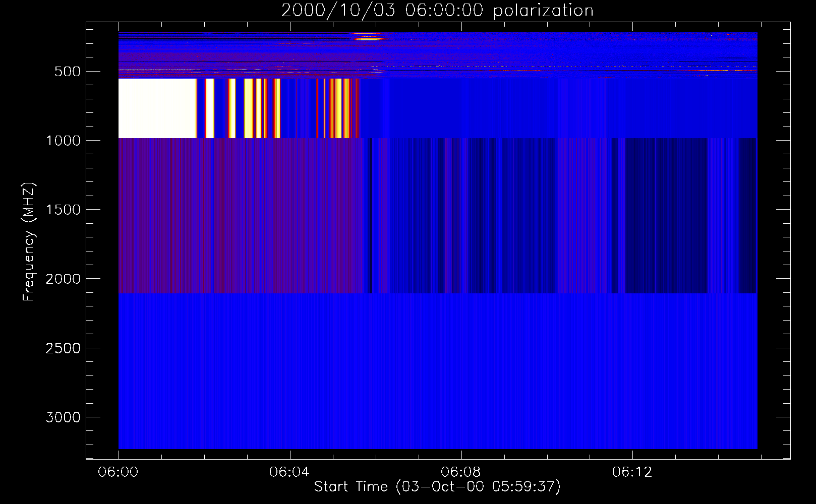The image size is (816, 504).
Task: Click the '1000' frequency tick label
Action: pyautogui.click(x=63, y=141)
